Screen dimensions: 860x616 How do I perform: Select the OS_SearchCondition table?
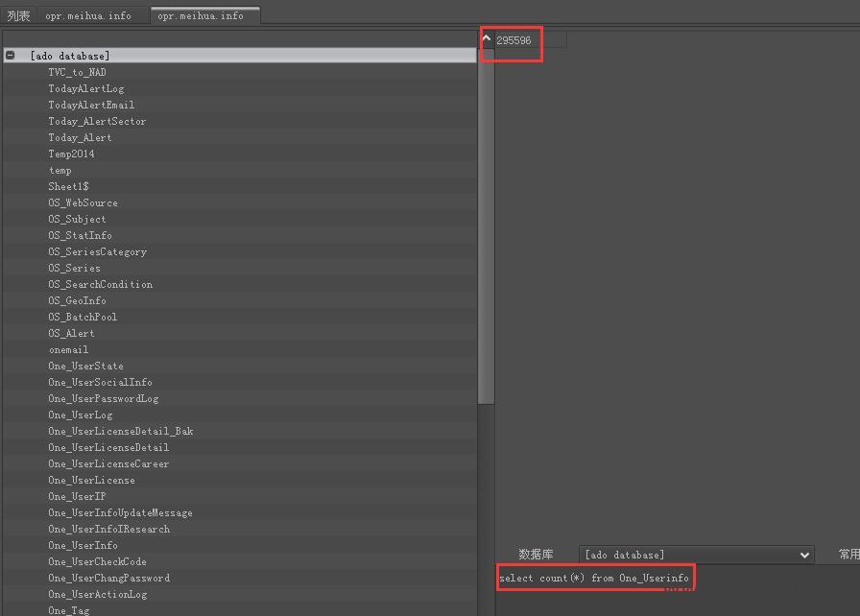(101, 284)
